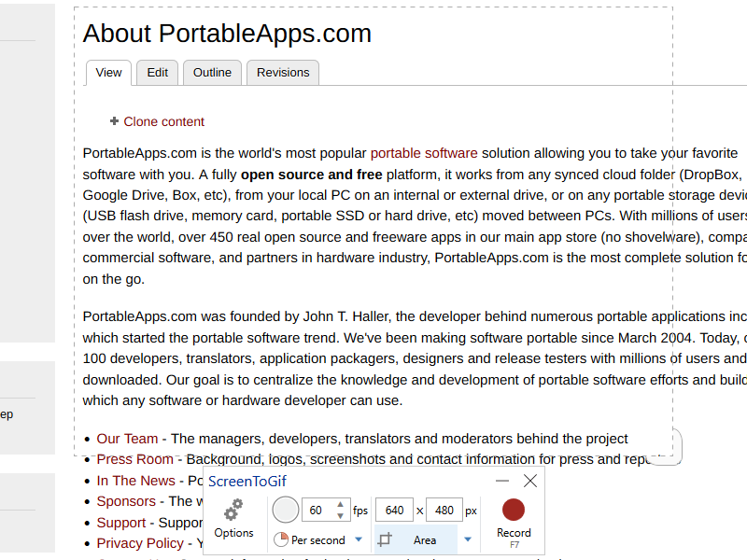Open the Area selection mode dropdown arrow
Screen dimensions: 747x560
[468, 539]
